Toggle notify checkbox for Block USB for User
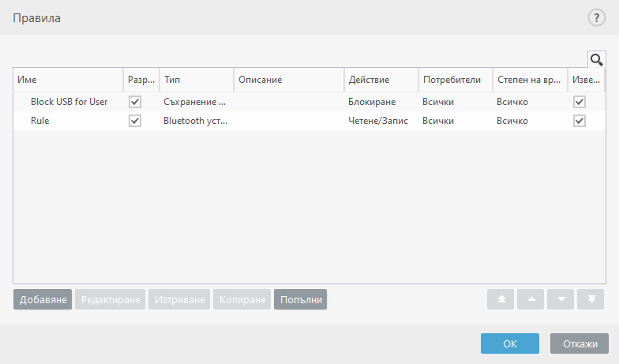Image resolution: width=619 pixels, height=364 pixels. pos(580,102)
